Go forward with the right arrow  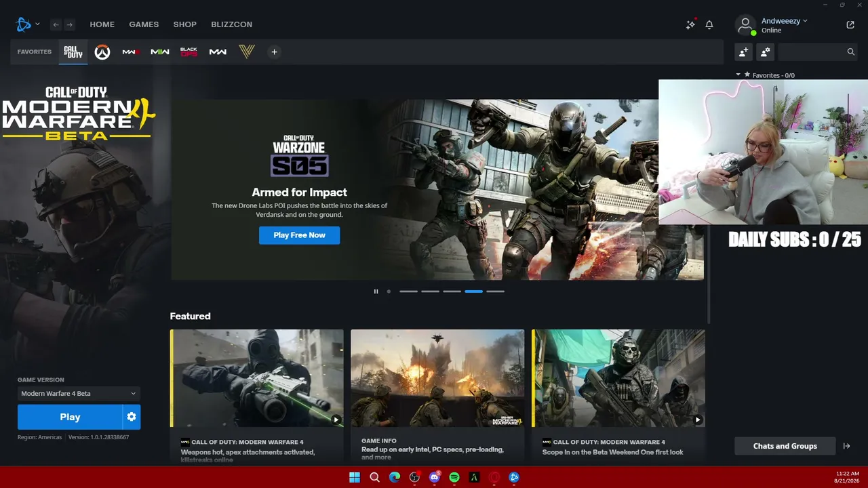69,24
